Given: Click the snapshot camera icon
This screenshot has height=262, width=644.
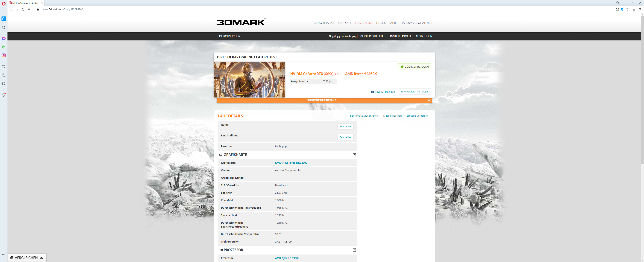Looking at the screenshot, I should (x=617, y=9).
